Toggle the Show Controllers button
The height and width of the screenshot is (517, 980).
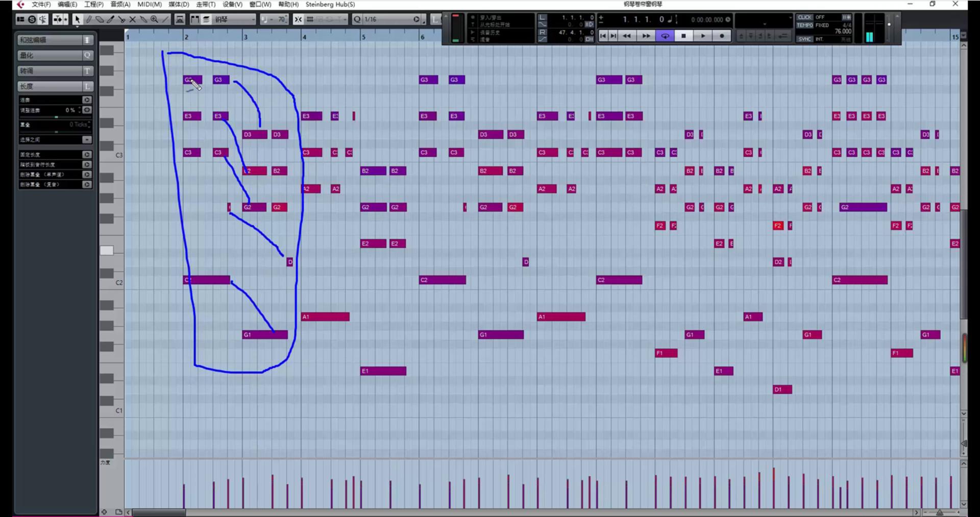point(180,19)
